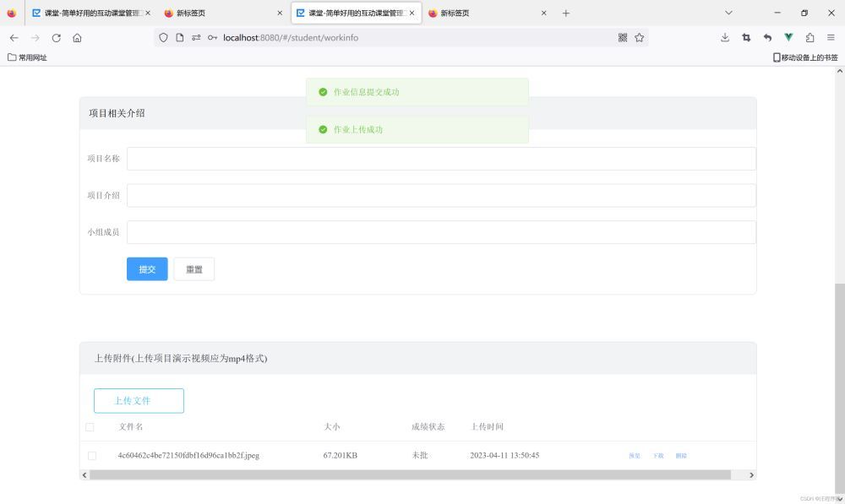Screen dimensions: 845x504
Task: Focus the 项目名称 input field
Action: click(440, 159)
